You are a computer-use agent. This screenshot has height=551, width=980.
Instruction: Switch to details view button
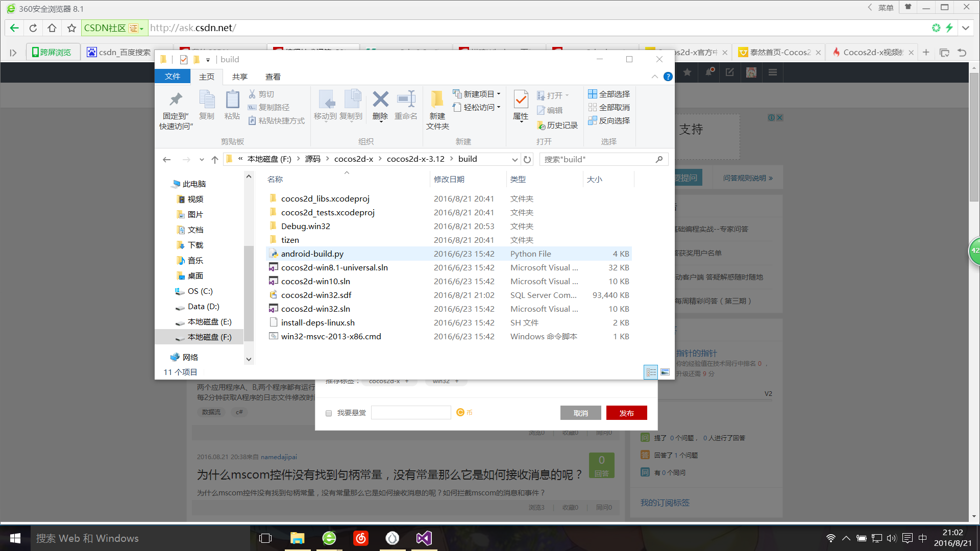pos(651,372)
